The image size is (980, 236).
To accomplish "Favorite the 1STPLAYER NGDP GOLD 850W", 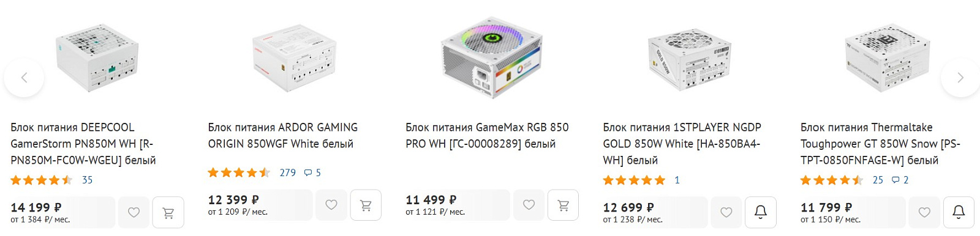I will coord(726,212).
